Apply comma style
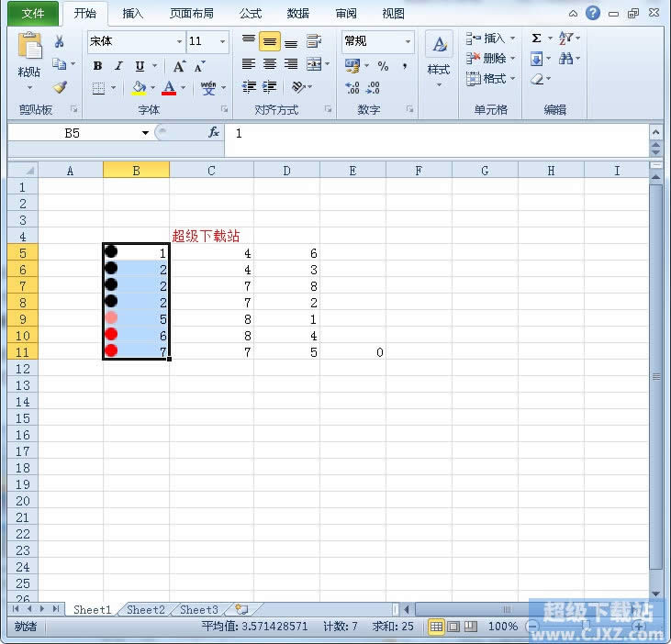Screen dimensions: 671x644 pyautogui.click(x=405, y=66)
